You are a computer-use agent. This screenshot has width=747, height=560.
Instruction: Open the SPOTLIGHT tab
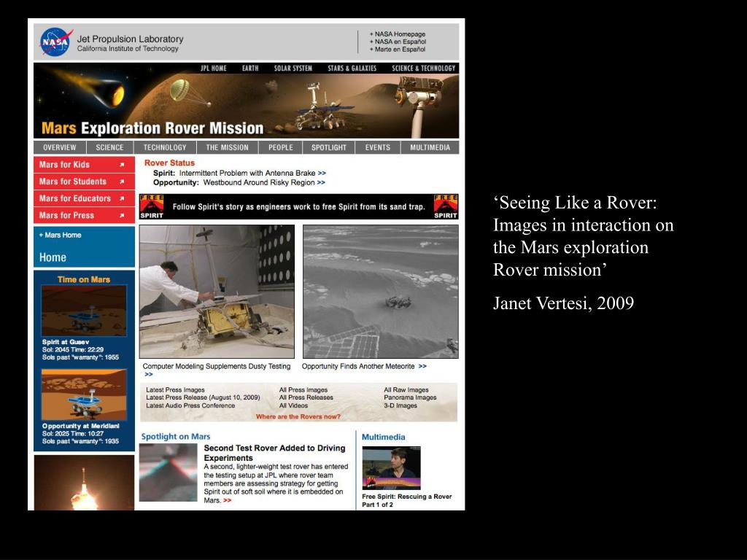pos(329,147)
